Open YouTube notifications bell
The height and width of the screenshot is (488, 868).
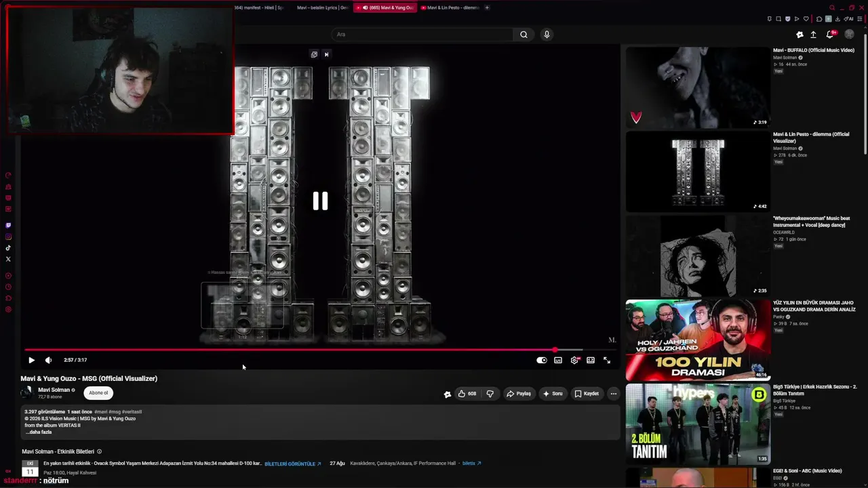[x=830, y=35]
